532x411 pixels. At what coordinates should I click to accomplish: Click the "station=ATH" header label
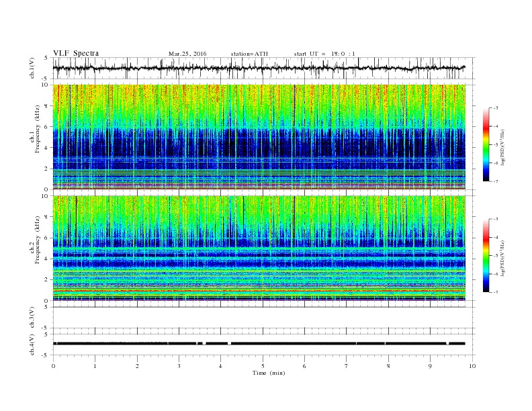[x=249, y=54]
